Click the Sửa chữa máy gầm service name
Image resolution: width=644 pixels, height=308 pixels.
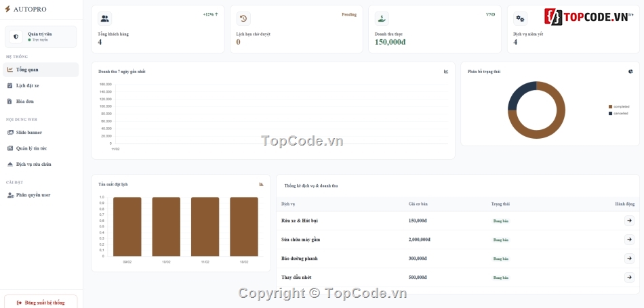pyautogui.click(x=300, y=240)
